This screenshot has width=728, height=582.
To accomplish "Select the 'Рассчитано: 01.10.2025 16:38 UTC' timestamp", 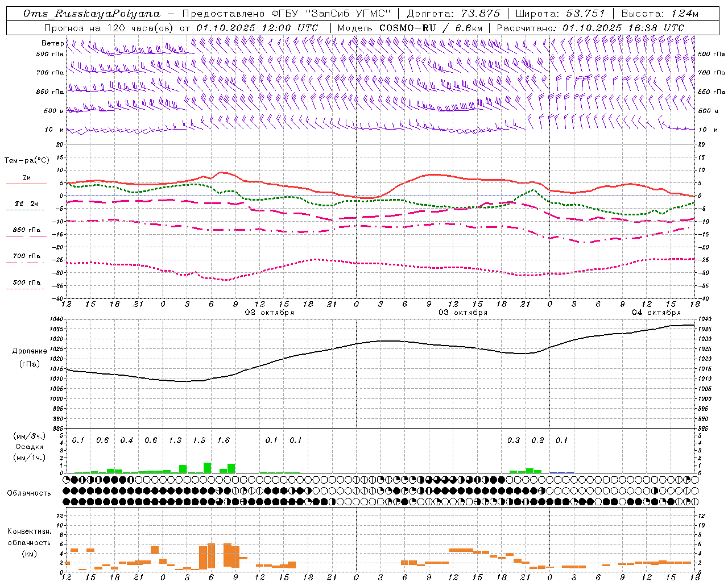I will [590, 28].
